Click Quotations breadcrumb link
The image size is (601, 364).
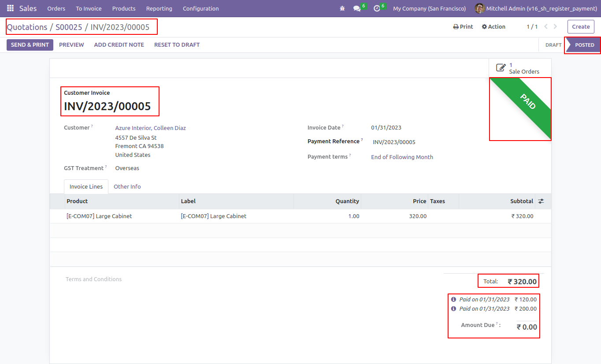coord(27,27)
